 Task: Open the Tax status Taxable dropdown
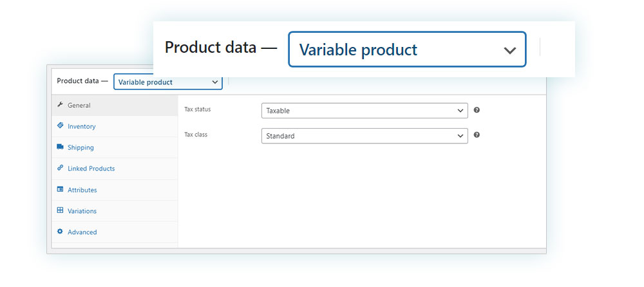pyautogui.click(x=365, y=111)
